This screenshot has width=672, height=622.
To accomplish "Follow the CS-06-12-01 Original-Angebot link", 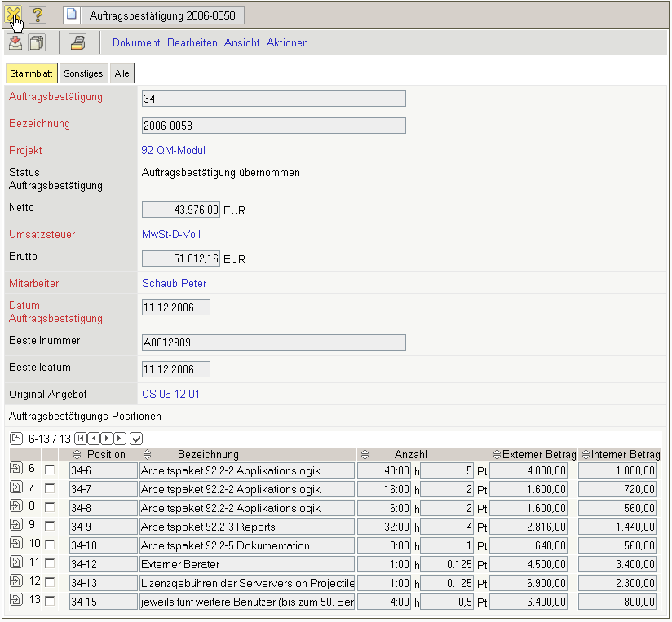I will (x=170, y=394).
